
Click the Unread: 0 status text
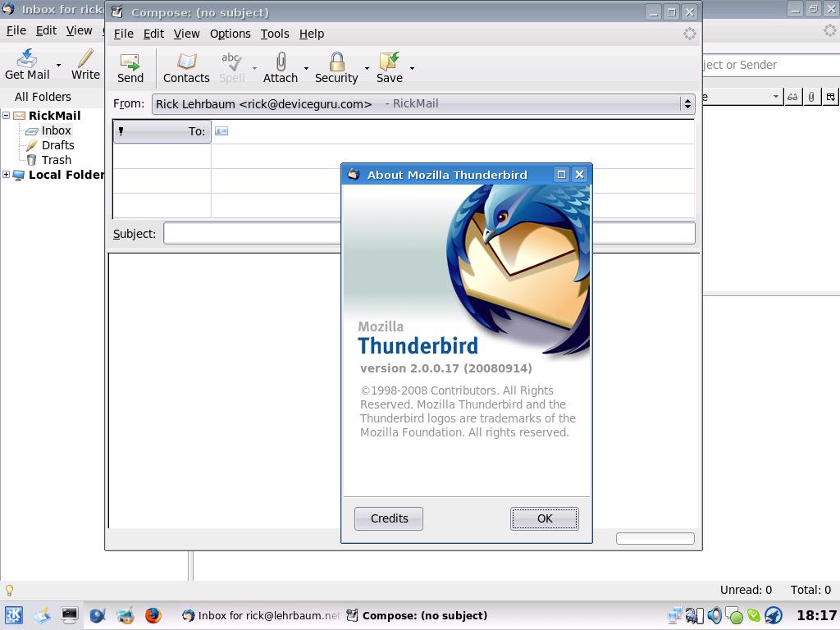(746, 590)
